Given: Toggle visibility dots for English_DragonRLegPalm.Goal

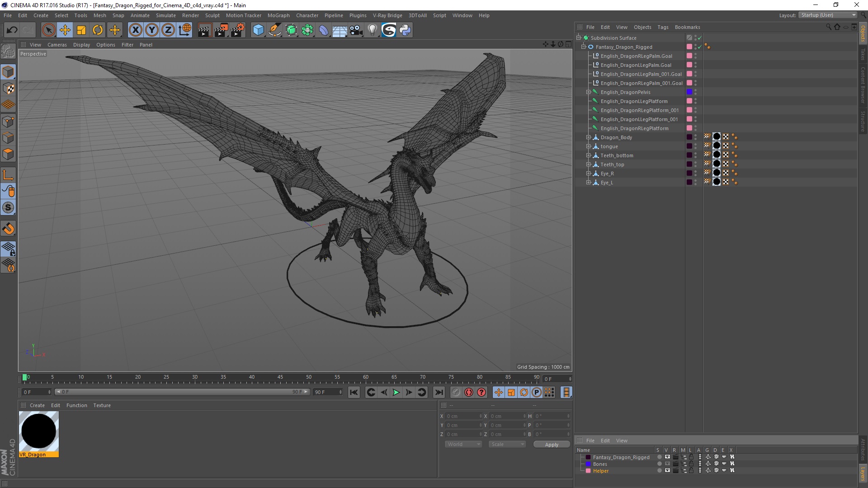Looking at the screenshot, I should click(x=695, y=56).
